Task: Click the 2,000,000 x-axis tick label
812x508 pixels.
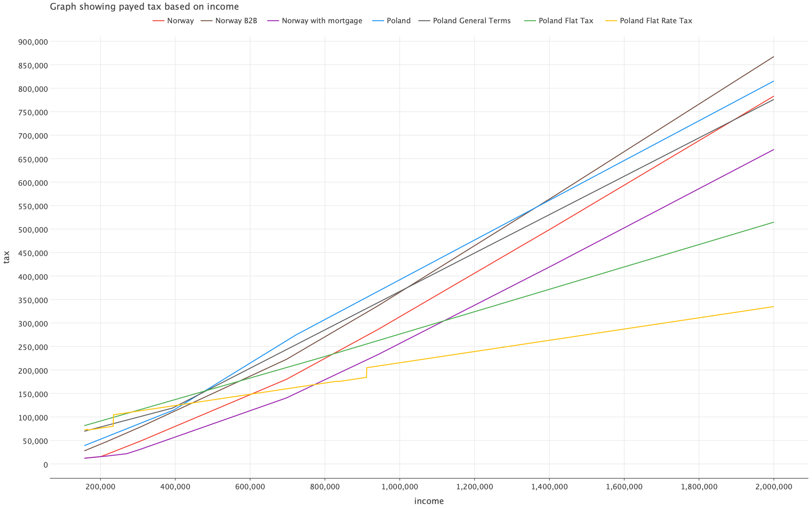Action: coord(773,487)
